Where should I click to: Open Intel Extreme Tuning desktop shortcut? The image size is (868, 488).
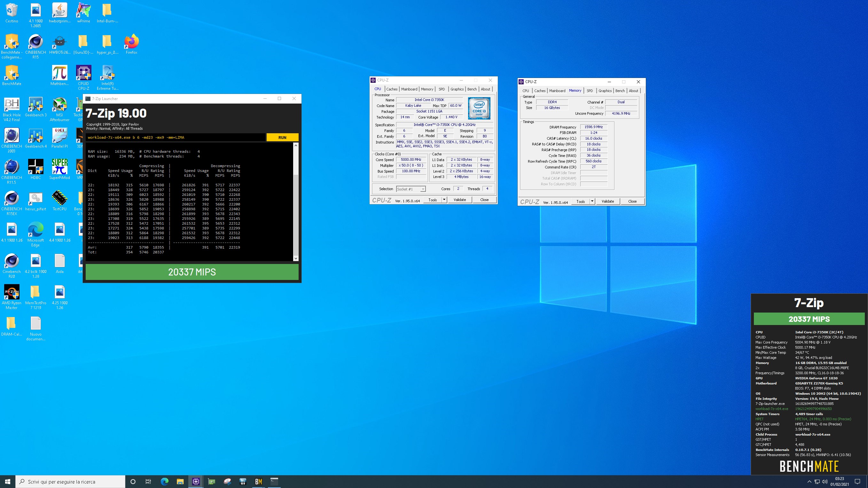[107, 78]
